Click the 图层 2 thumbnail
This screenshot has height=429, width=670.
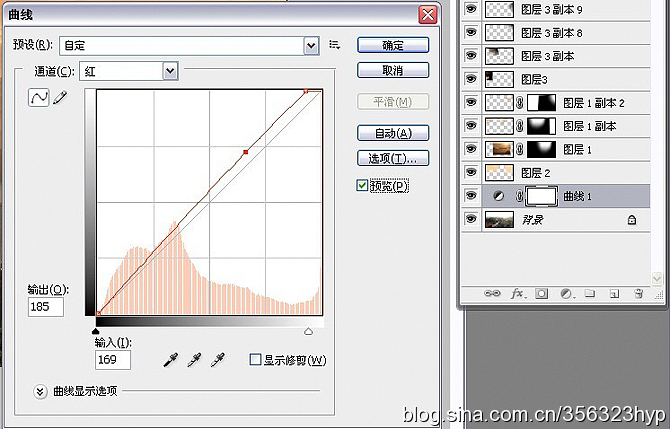click(x=499, y=173)
